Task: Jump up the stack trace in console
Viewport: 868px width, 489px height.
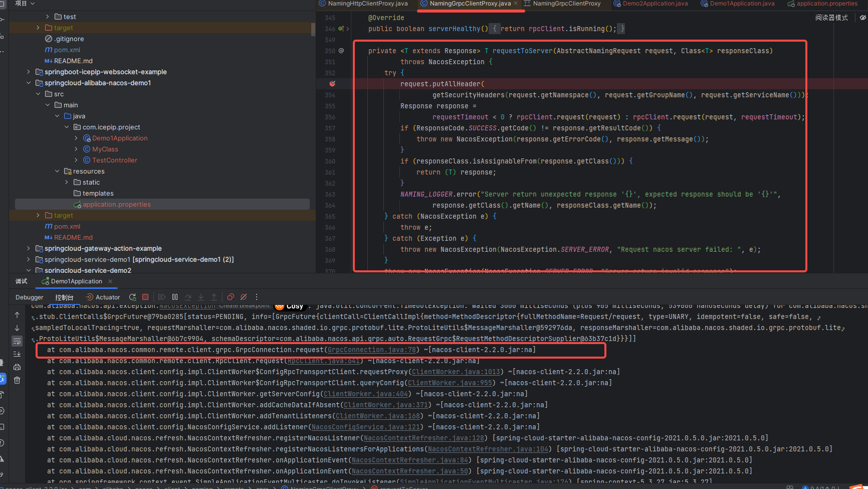Action: (17, 315)
